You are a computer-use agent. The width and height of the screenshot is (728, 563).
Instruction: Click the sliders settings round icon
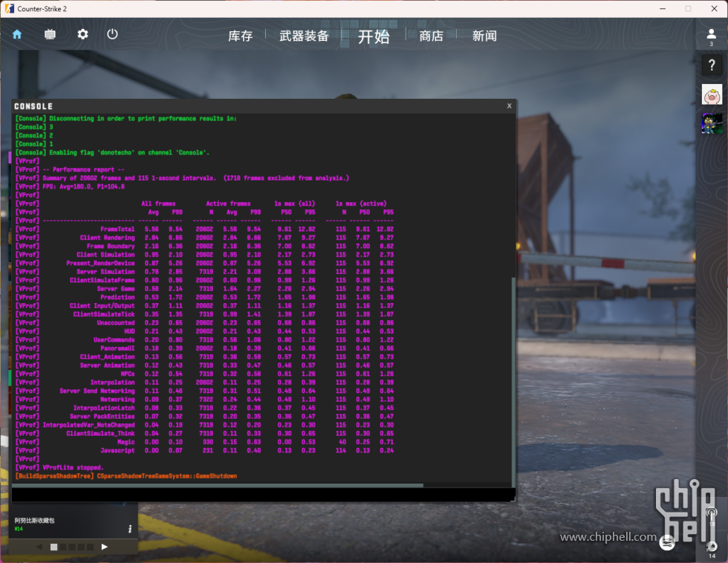click(667, 542)
